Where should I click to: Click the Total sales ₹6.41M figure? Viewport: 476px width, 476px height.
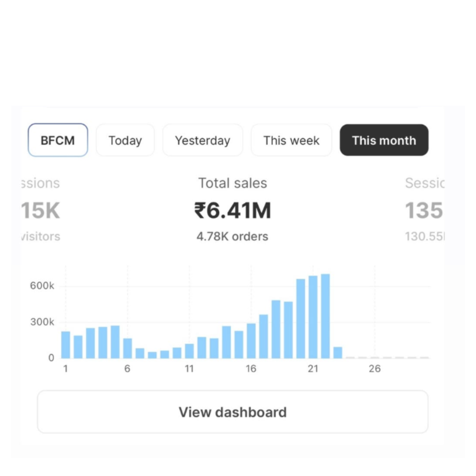[232, 211]
